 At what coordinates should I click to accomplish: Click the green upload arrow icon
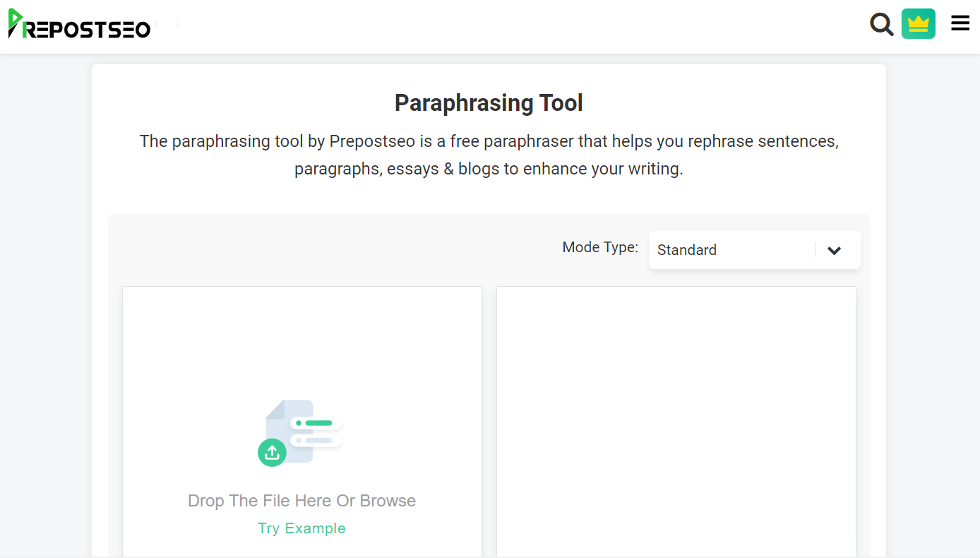tap(272, 453)
